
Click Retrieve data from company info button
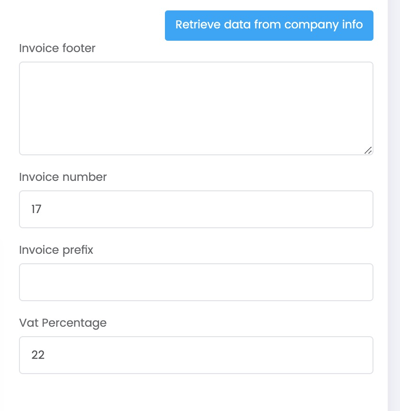click(x=269, y=25)
